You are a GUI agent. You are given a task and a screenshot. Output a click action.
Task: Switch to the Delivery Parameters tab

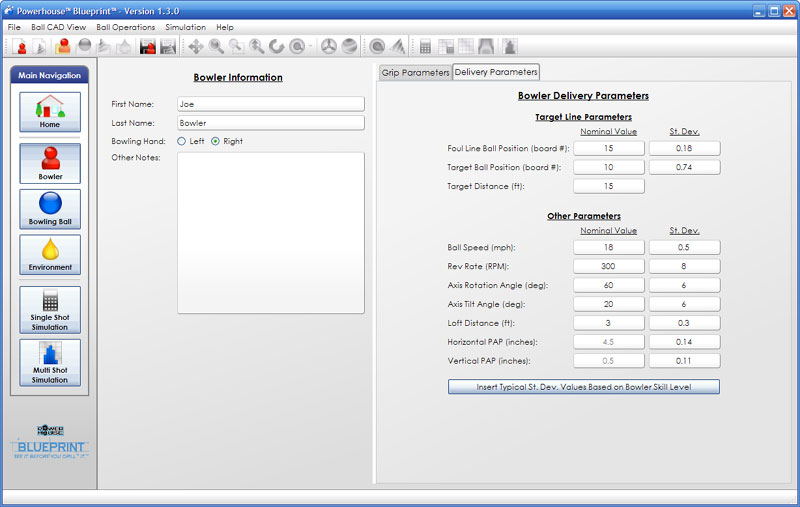[496, 72]
